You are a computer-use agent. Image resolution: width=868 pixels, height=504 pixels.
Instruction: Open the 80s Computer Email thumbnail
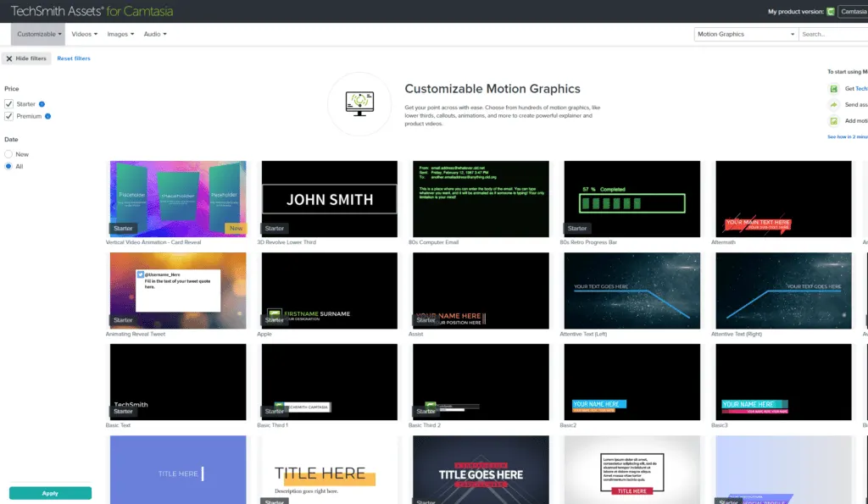pos(481,198)
